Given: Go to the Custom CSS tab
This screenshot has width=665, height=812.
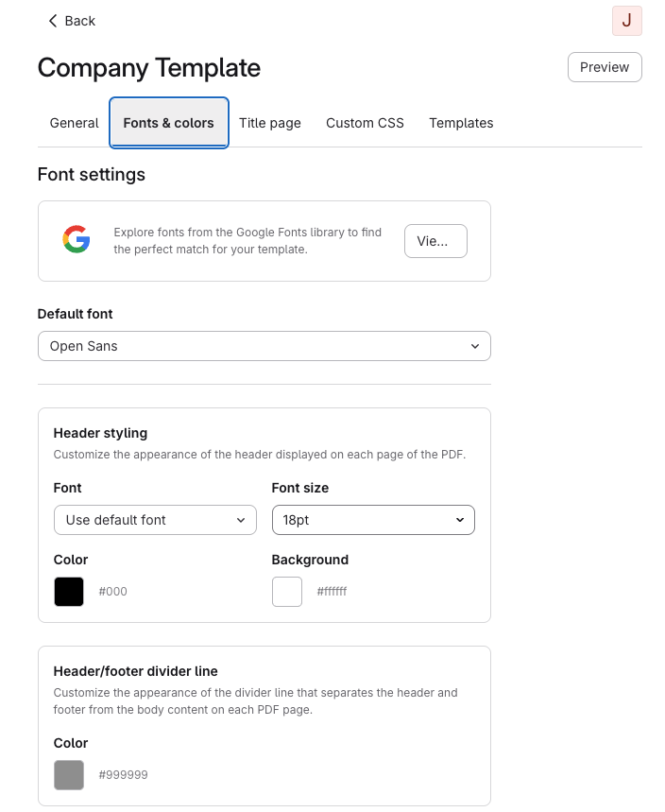Looking at the screenshot, I should pos(365,123).
